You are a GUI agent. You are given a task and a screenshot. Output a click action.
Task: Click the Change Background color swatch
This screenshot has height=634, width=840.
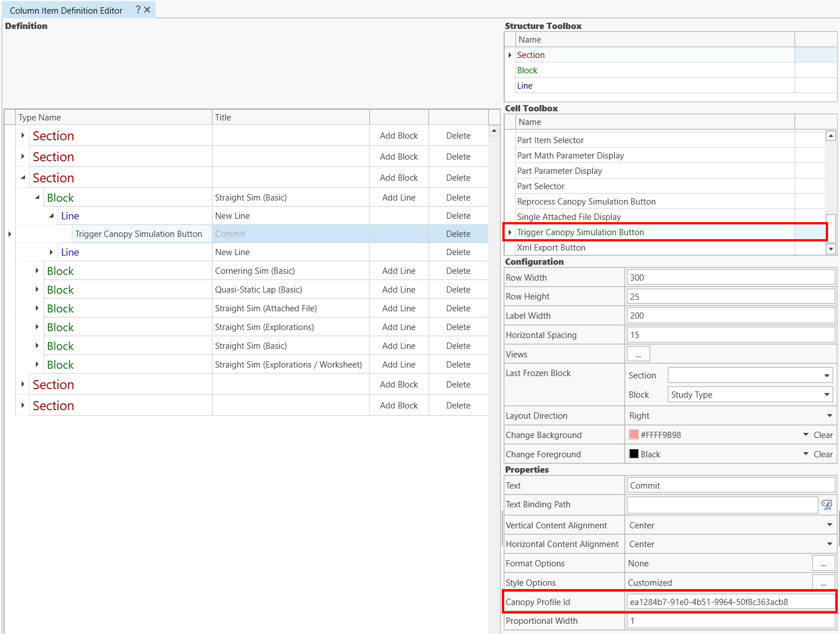[x=634, y=435]
